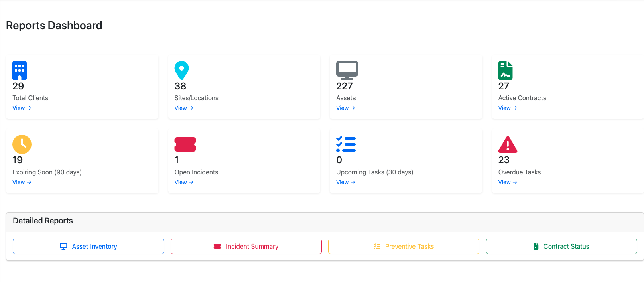Click the monitor icon inside Asset Inventory button
Viewport: 644px width, 282px height.
click(63, 246)
